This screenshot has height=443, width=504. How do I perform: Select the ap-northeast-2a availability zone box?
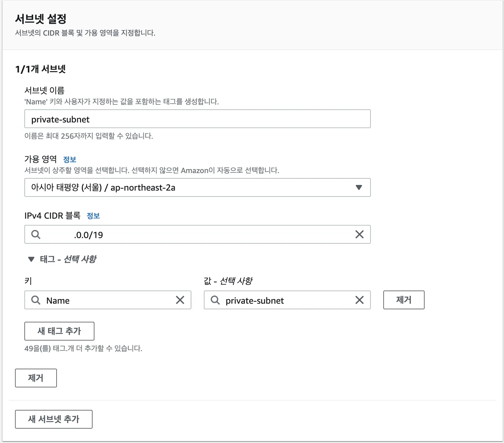[x=188, y=187]
